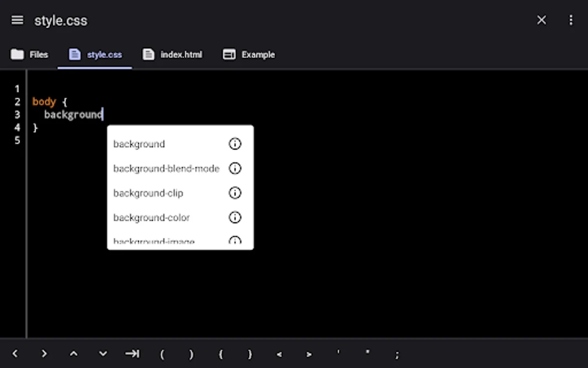Show info for the background property
The image size is (588, 368).
pyautogui.click(x=235, y=144)
